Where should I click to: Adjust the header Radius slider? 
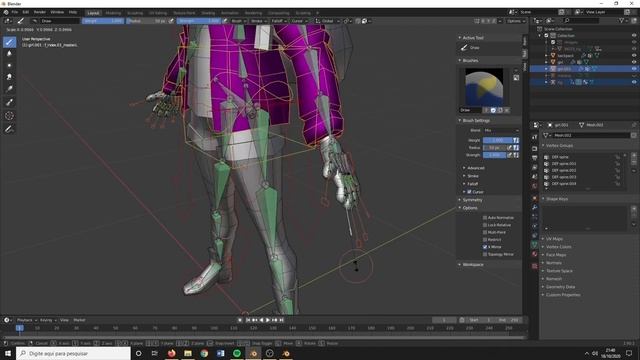point(147,21)
